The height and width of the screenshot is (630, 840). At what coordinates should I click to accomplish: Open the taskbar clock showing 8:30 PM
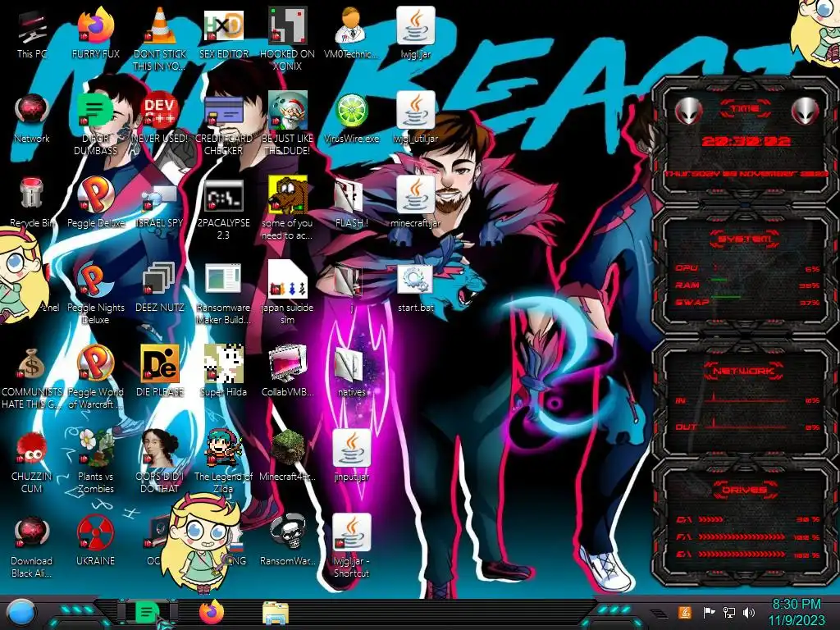[x=796, y=613]
